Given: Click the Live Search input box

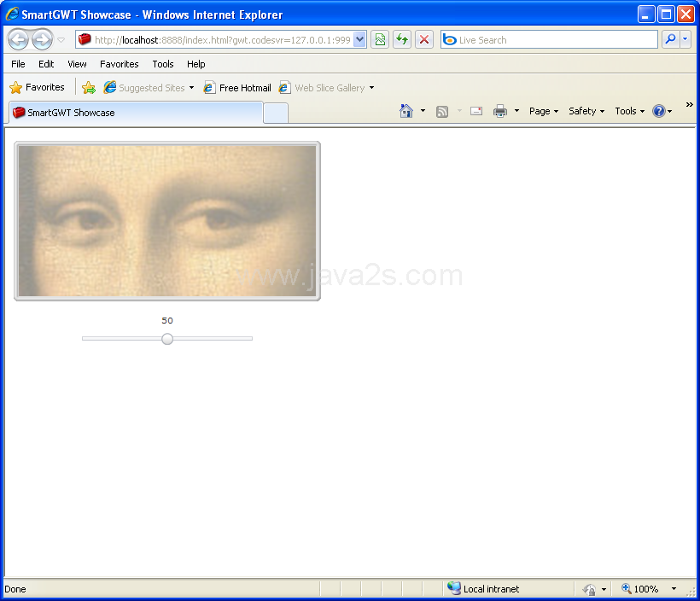Looking at the screenshot, I should click(549, 40).
